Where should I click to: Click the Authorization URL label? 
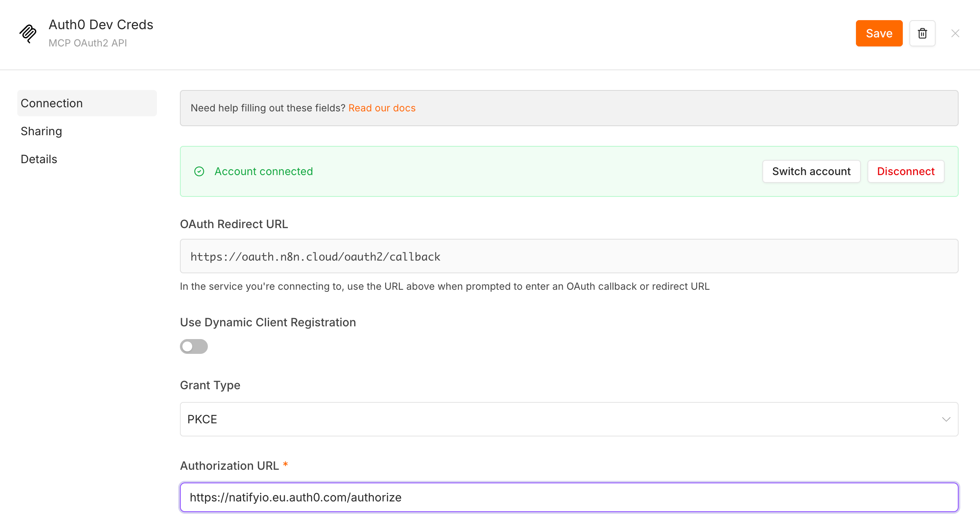(x=230, y=466)
